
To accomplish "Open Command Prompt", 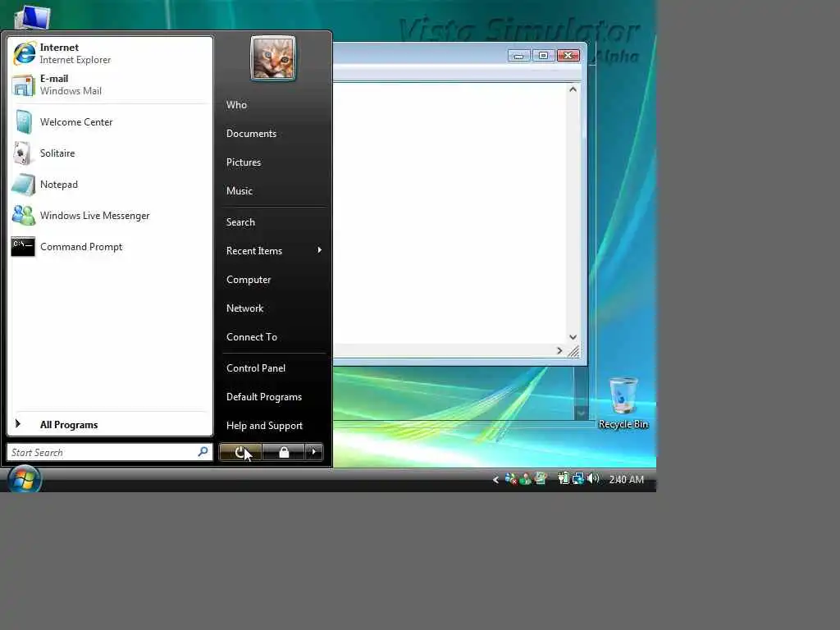I will (110, 246).
